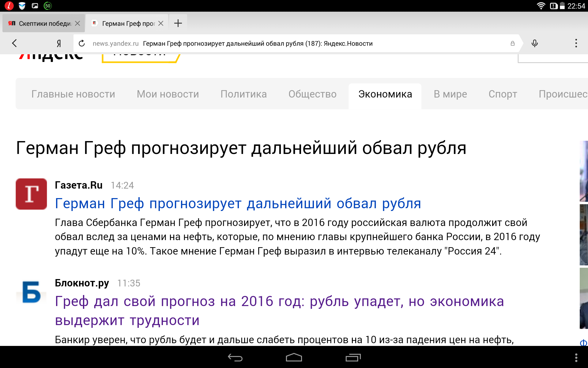Screen dimensions: 588x368
Task: Open the "Главные новости" section
Action: click(73, 94)
